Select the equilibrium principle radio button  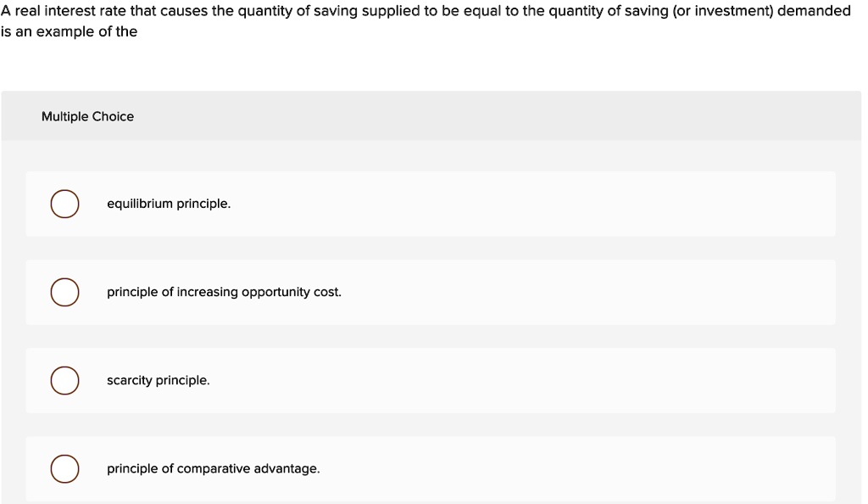[64, 204]
